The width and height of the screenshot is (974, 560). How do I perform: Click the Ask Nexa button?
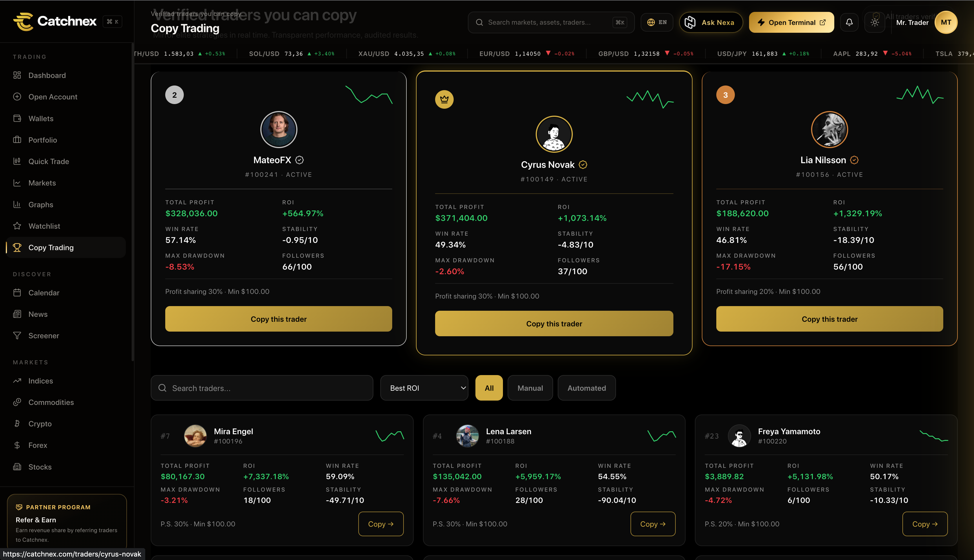coord(710,22)
